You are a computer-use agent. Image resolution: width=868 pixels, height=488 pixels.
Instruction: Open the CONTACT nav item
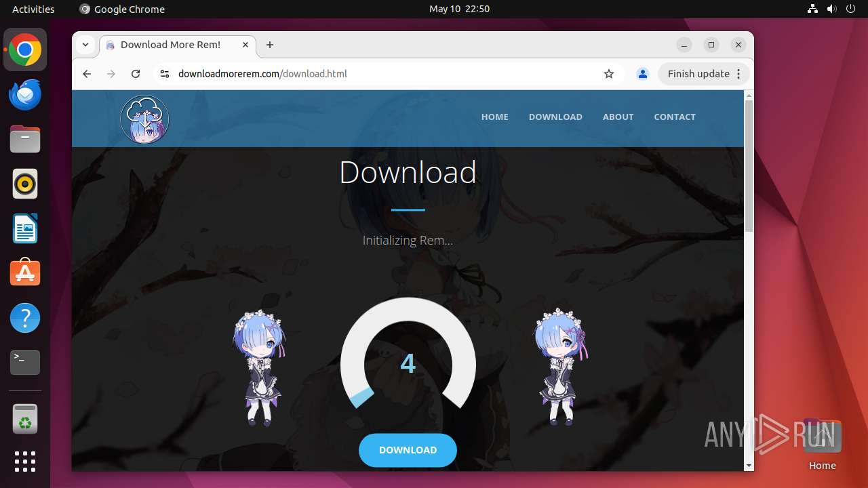(x=675, y=117)
